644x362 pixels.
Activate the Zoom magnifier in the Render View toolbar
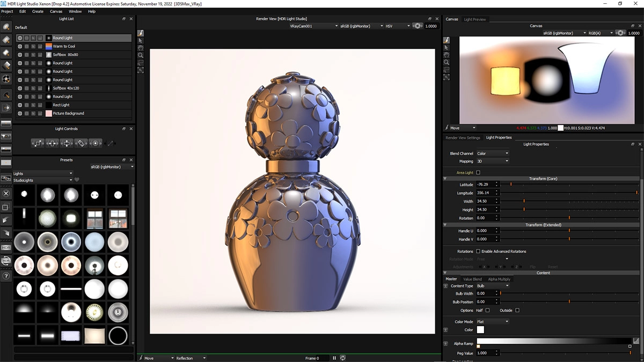[x=141, y=55]
